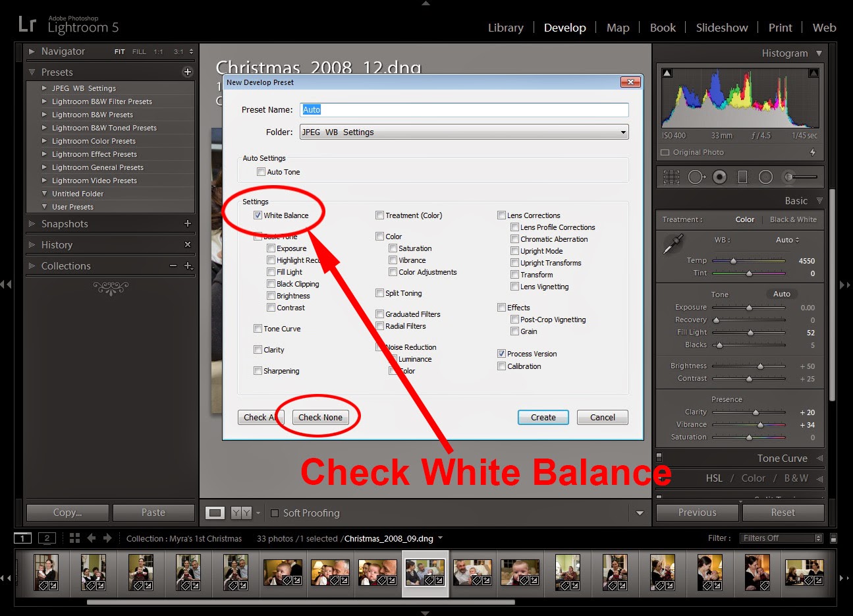Select the Red Eye Correction tool
The image size is (853, 616).
coord(719,177)
